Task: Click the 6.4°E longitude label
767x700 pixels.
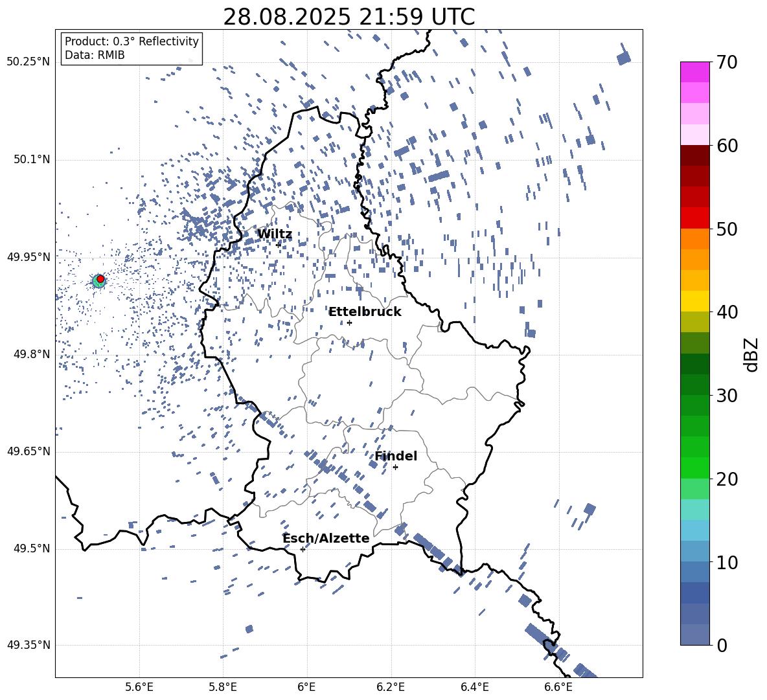Action: tap(474, 687)
